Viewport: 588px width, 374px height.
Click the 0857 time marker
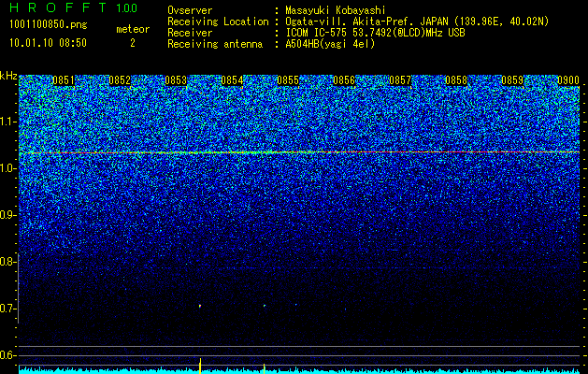coord(400,80)
